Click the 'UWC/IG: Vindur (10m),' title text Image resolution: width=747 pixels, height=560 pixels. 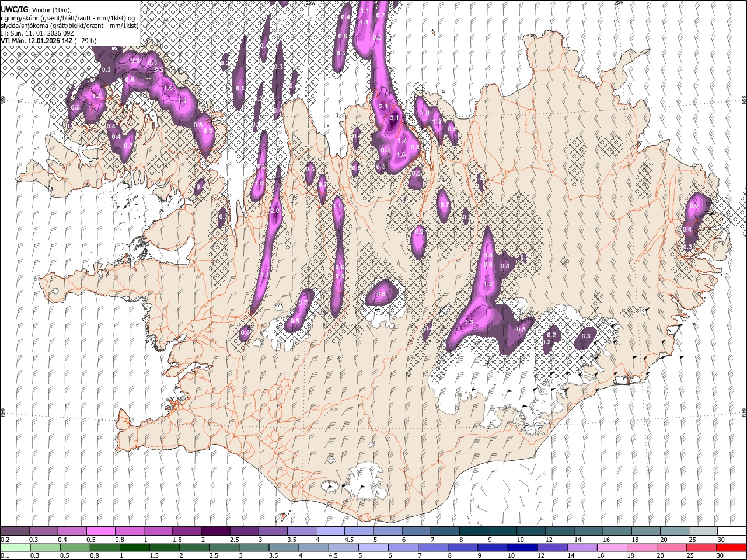(x=36, y=10)
